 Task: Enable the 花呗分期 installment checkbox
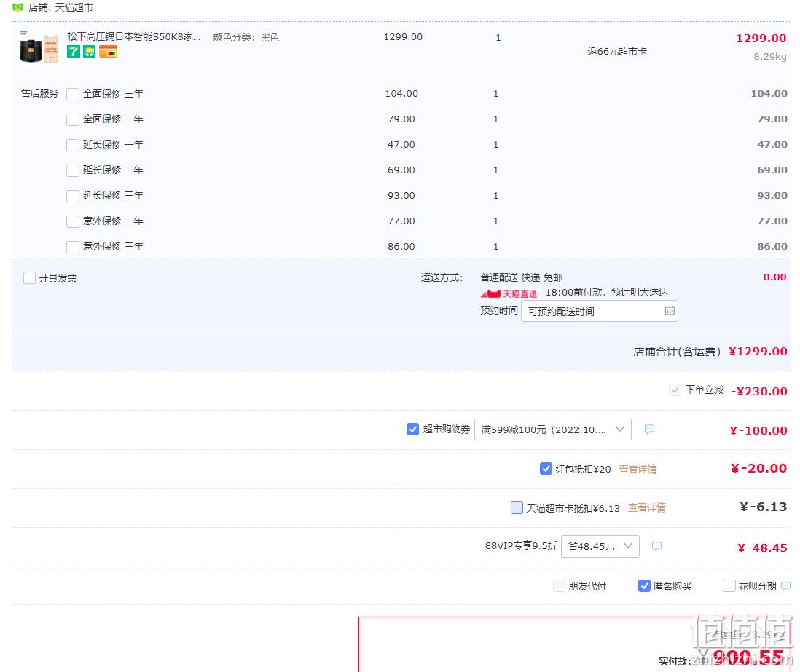point(729,586)
